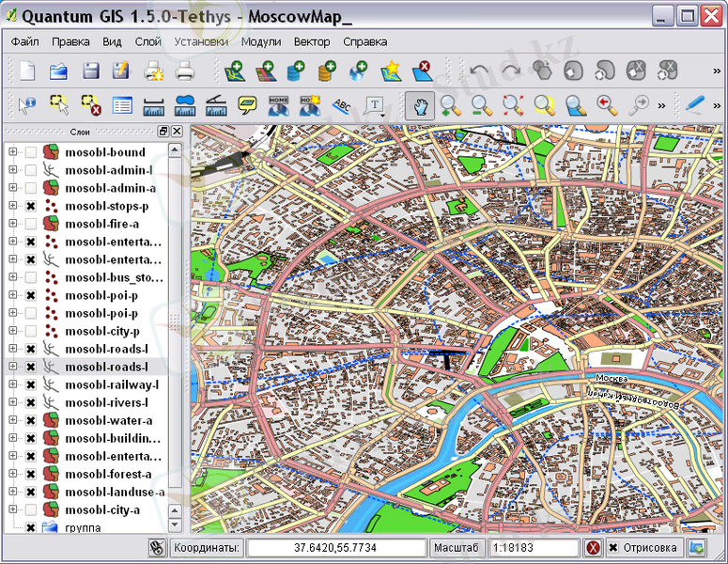The image size is (728, 564).
Task: Click the coordinates input field
Action: (335, 548)
